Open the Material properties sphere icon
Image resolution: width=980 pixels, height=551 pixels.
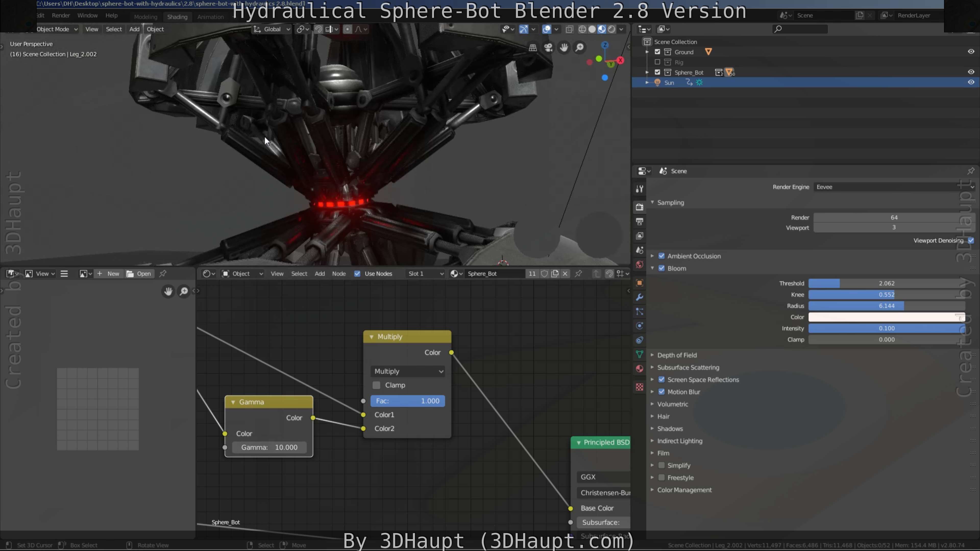(640, 369)
